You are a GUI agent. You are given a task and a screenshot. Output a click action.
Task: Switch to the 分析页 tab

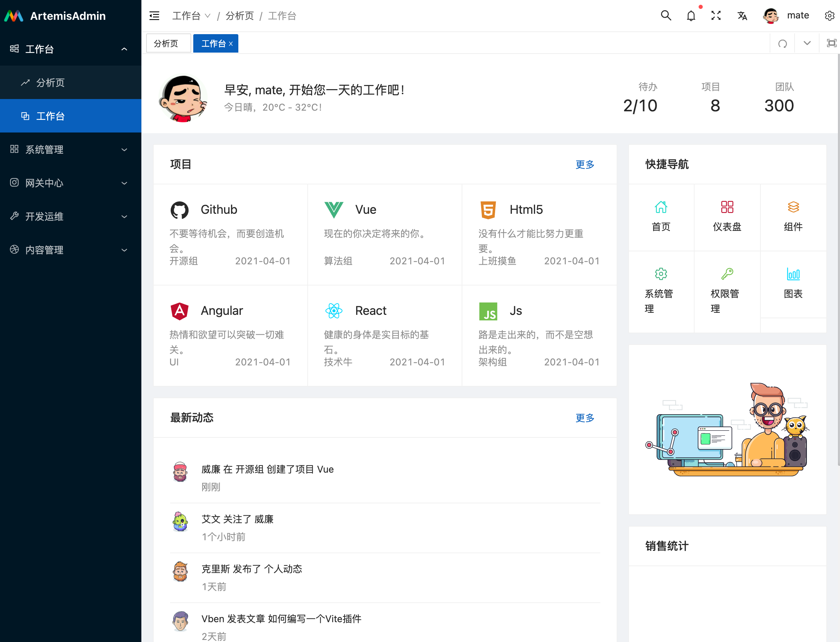click(166, 44)
